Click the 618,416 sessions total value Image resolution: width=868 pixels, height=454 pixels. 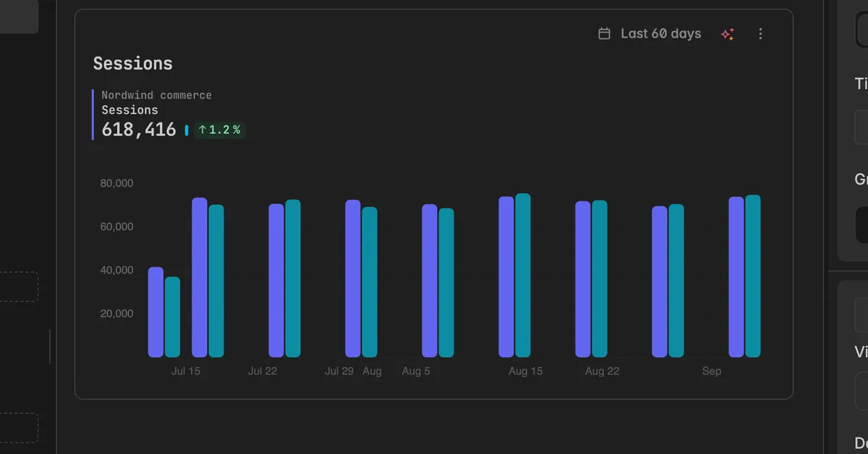click(x=139, y=130)
